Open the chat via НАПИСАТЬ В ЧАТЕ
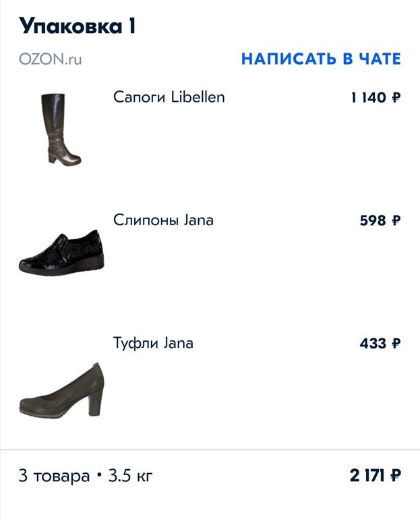The height and width of the screenshot is (519, 420). [x=321, y=59]
